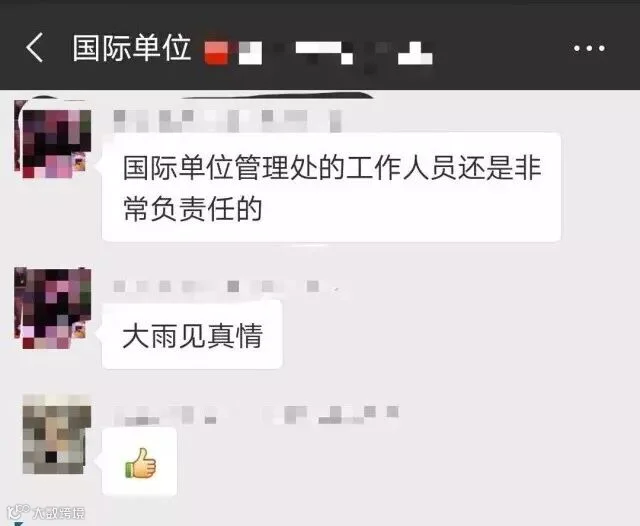Tap the avatar beside the 国际单位管理处 message
The height and width of the screenshot is (526, 640).
[x=53, y=140]
